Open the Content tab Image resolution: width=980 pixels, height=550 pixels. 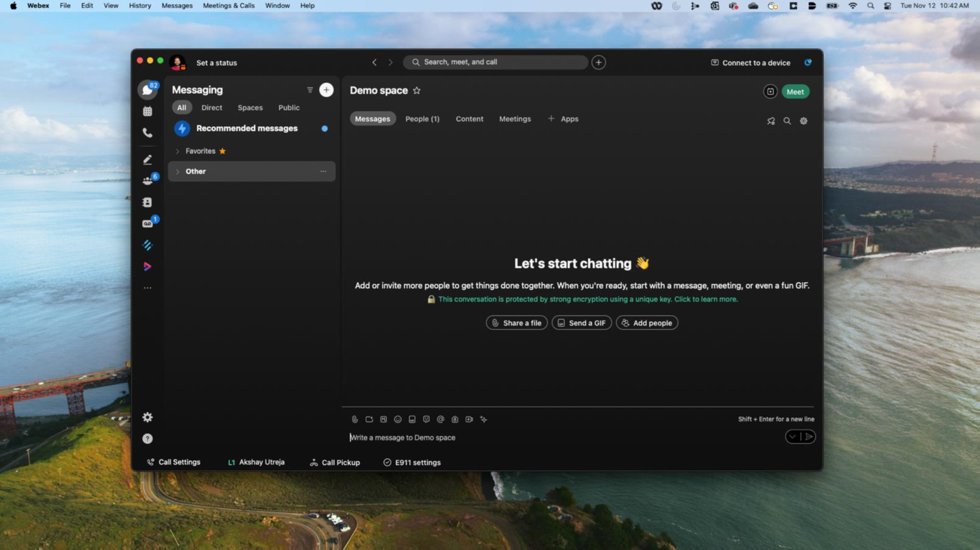click(x=469, y=119)
